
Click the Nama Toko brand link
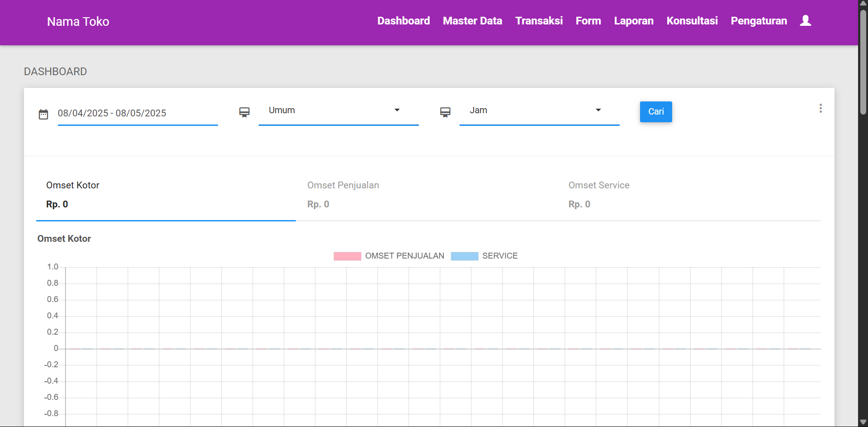pyautogui.click(x=78, y=22)
